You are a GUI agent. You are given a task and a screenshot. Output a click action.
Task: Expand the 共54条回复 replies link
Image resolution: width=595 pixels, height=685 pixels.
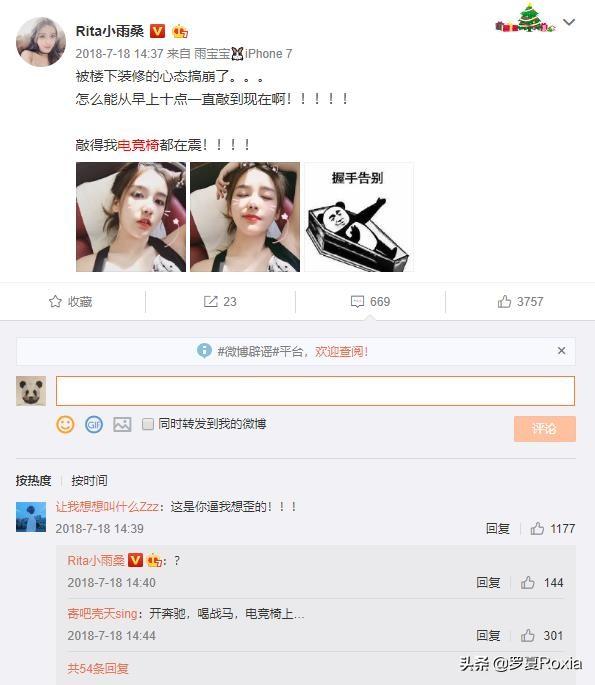point(98,668)
